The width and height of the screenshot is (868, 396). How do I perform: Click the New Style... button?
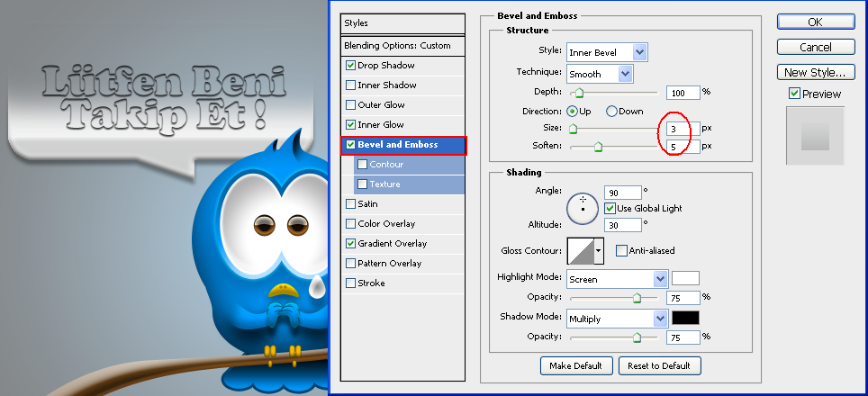(x=816, y=73)
